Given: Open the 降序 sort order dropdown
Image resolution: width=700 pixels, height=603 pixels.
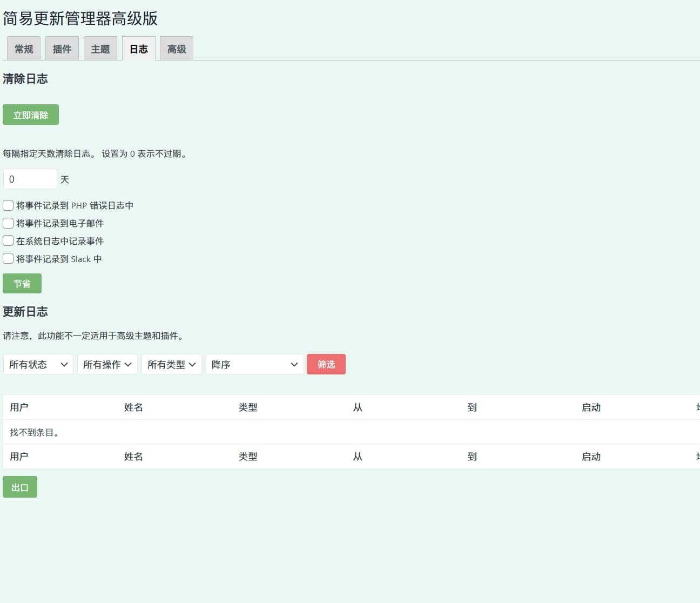Looking at the screenshot, I should (254, 365).
